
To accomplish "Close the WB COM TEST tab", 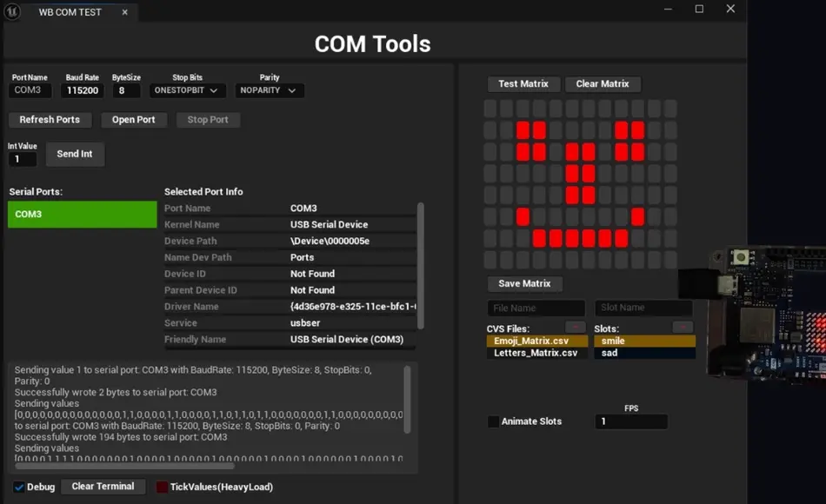I will pos(124,12).
